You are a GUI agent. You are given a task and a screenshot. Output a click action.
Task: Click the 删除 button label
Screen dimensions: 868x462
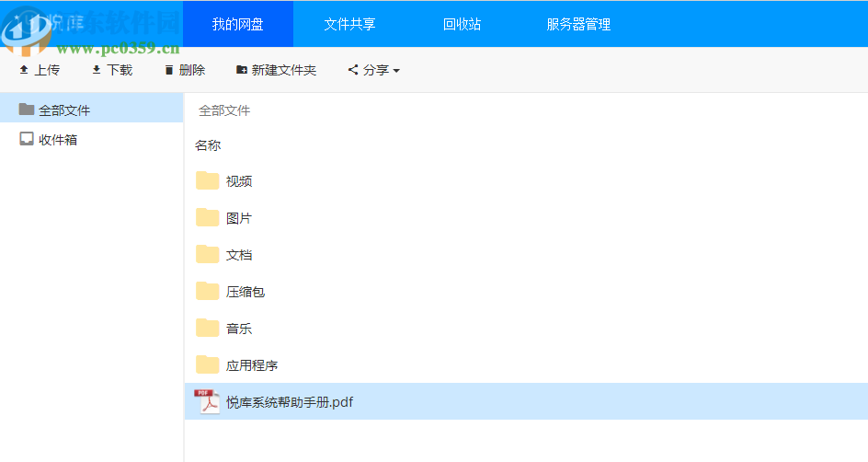pos(192,70)
